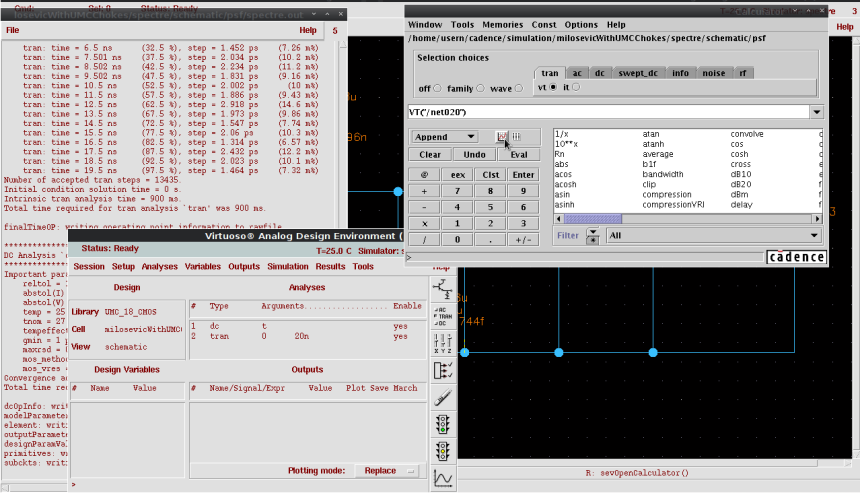
Task: Click the Enter key on calculator keypad
Action: 523,175
